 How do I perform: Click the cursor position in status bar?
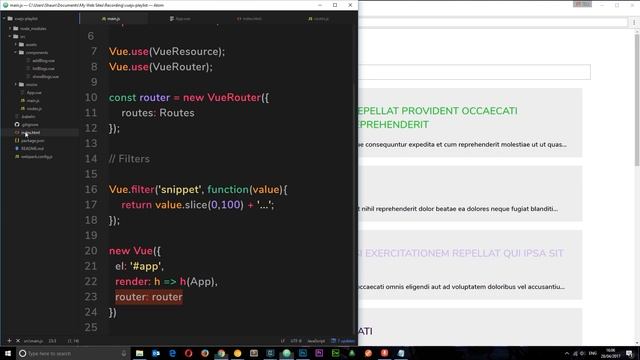coord(52,341)
